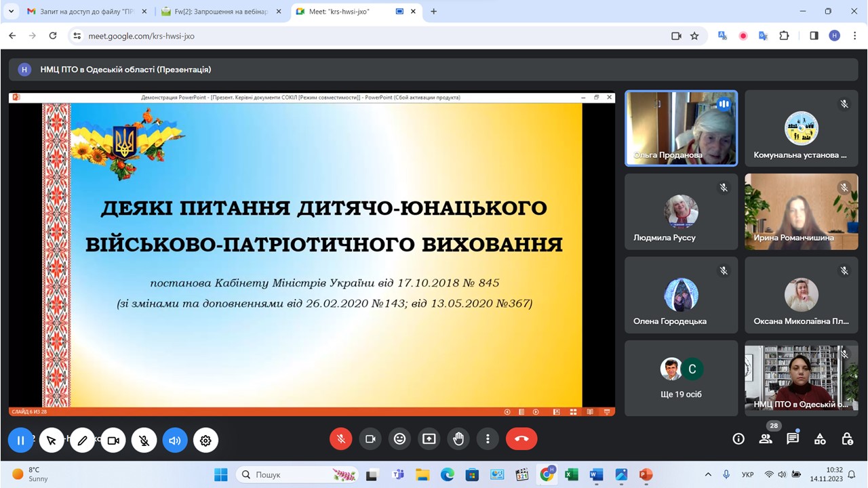
Task: Click Ольга Проданова's video tile
Action: pos(681,129)
